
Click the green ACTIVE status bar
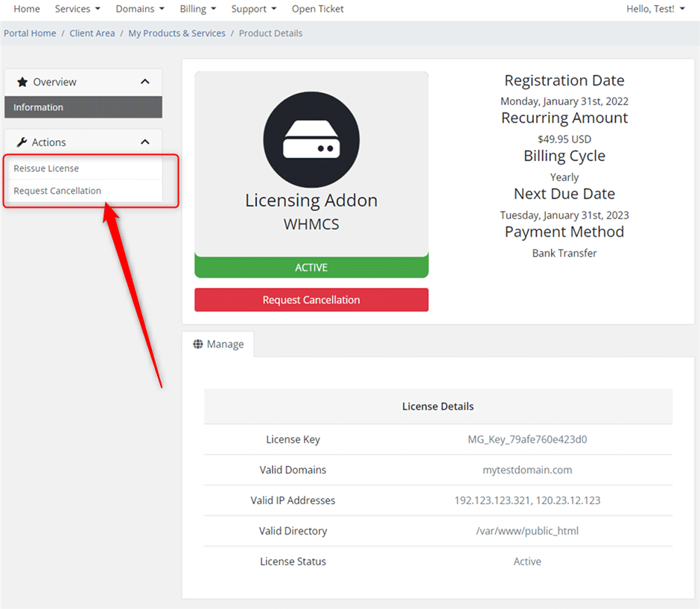coord(311,267)
